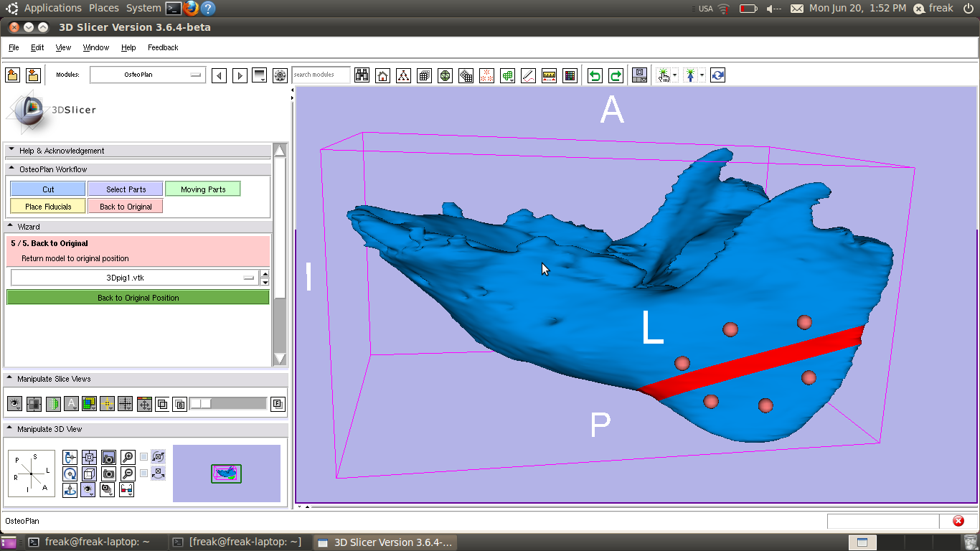Image resolution: width=980 pixels, height=551 pixels.
Task: Click the Back to Original Position button
Action: click(138, 298)
